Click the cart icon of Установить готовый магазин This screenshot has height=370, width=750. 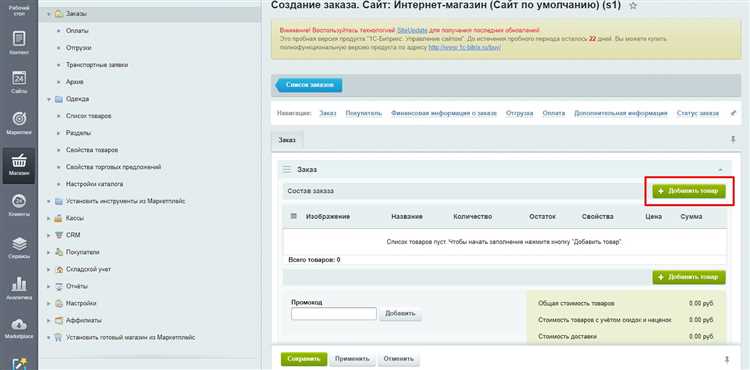pyautogui.click(x=59, y=337)
